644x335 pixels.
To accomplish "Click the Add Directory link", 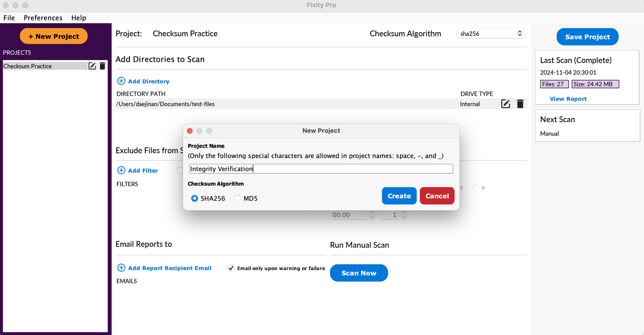I will (x=148, y=81).
